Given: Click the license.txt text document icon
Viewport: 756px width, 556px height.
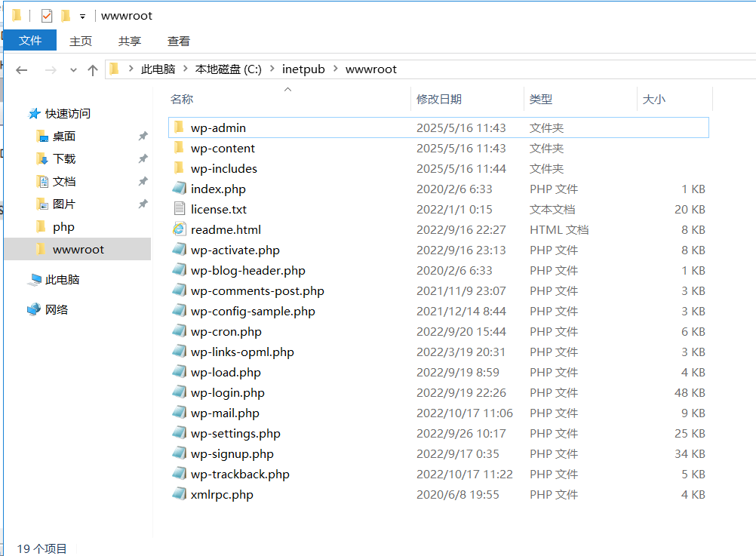Looking at the screenshot, I should [x=180, y=209].
